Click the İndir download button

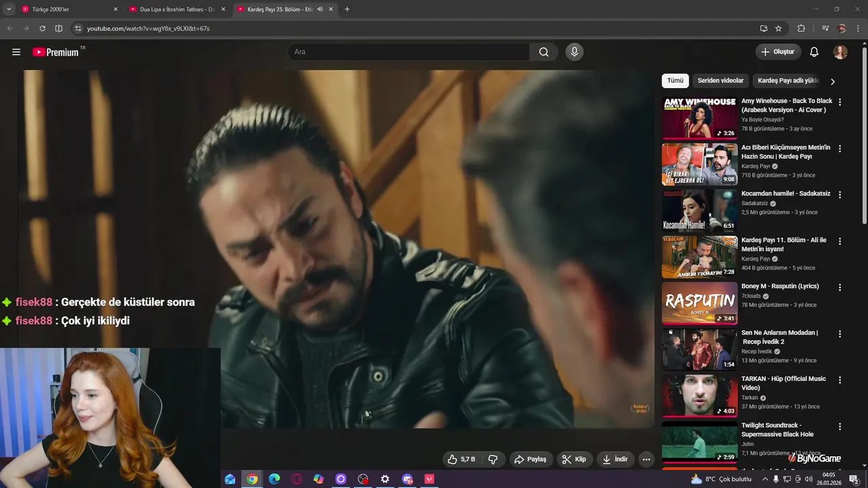pos(615,460)
